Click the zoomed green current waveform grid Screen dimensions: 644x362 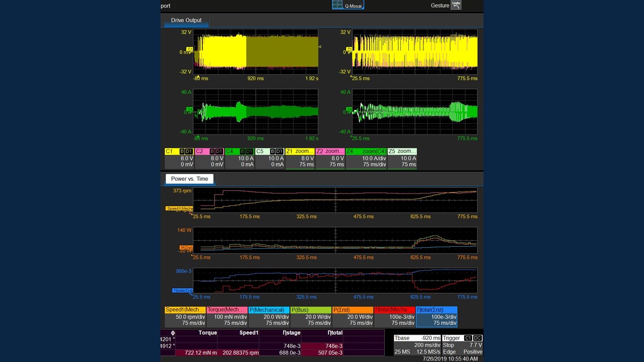pos(414,112)
